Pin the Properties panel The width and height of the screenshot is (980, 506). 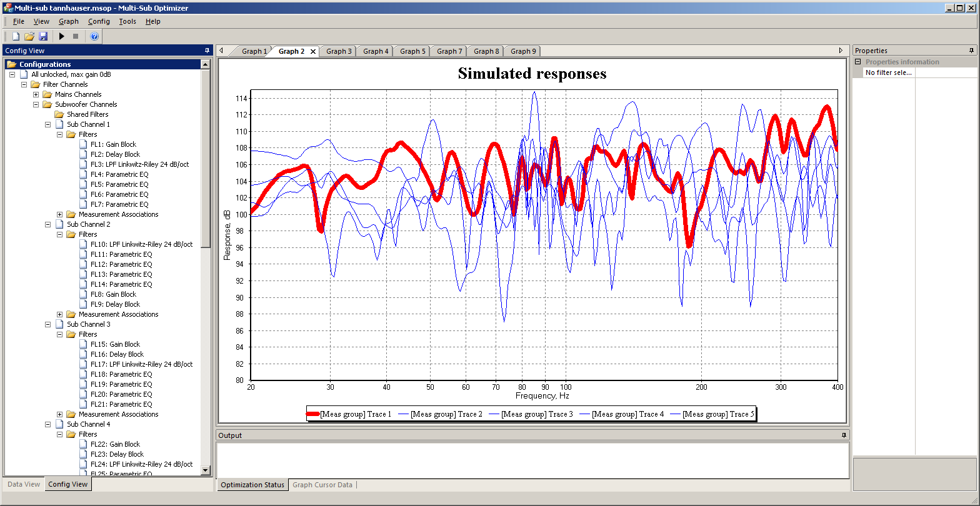(x=971, y=51)
